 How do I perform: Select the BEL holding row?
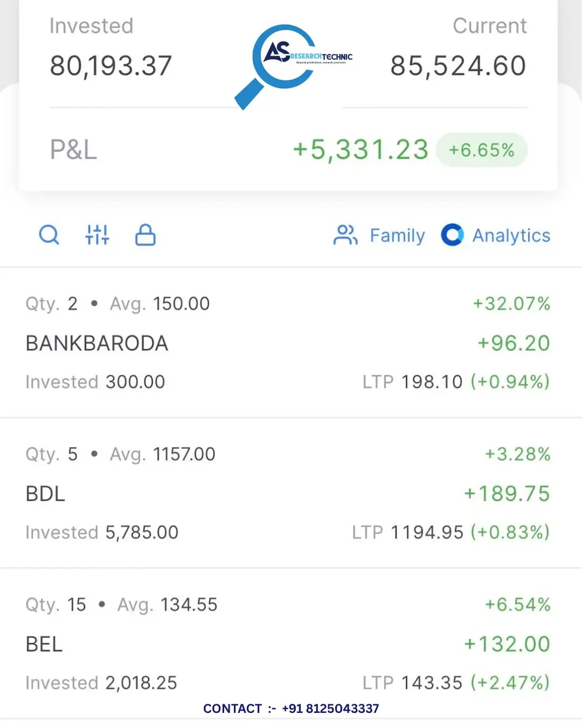[291, 643]
